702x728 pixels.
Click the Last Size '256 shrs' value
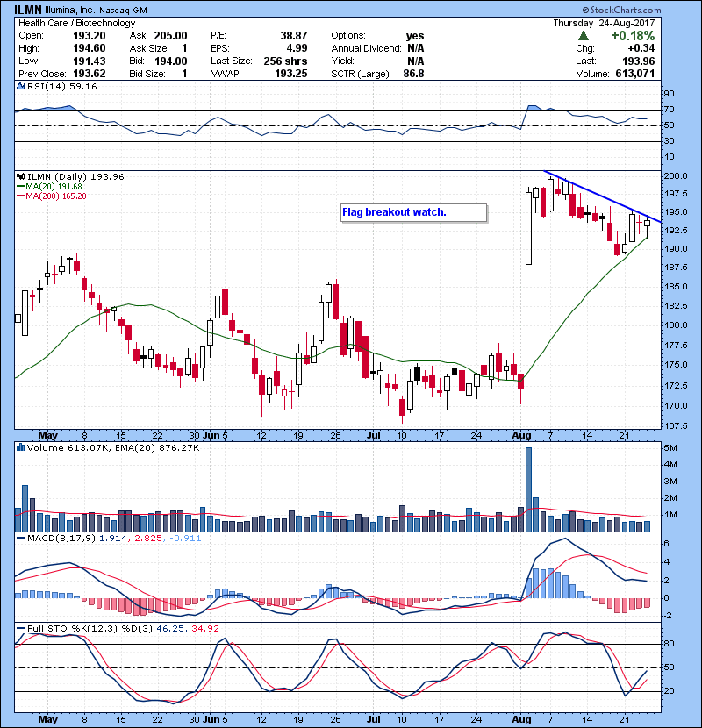pyautogui.click(x=285, y=61)
